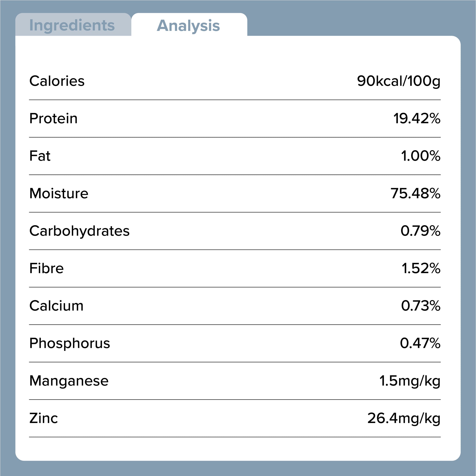Click the Phosphorus label
This screenshot has height=476, width=476.
tap(70, 343)
